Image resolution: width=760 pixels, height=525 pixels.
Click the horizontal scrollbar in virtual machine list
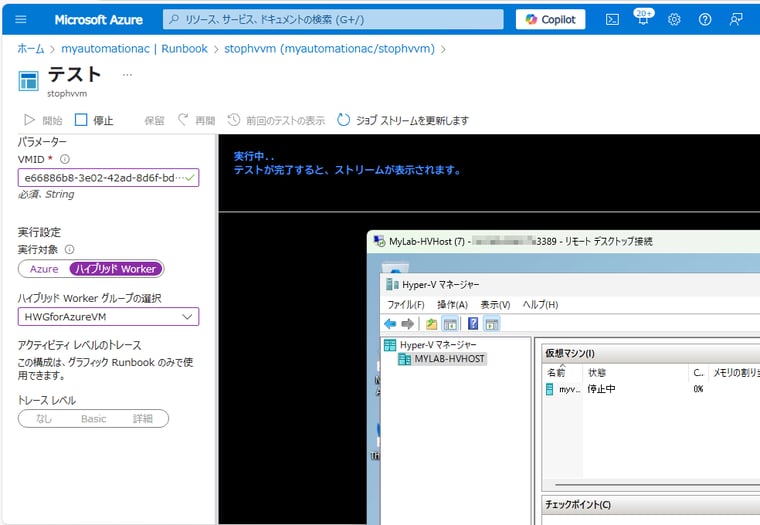tap(657, 484)
